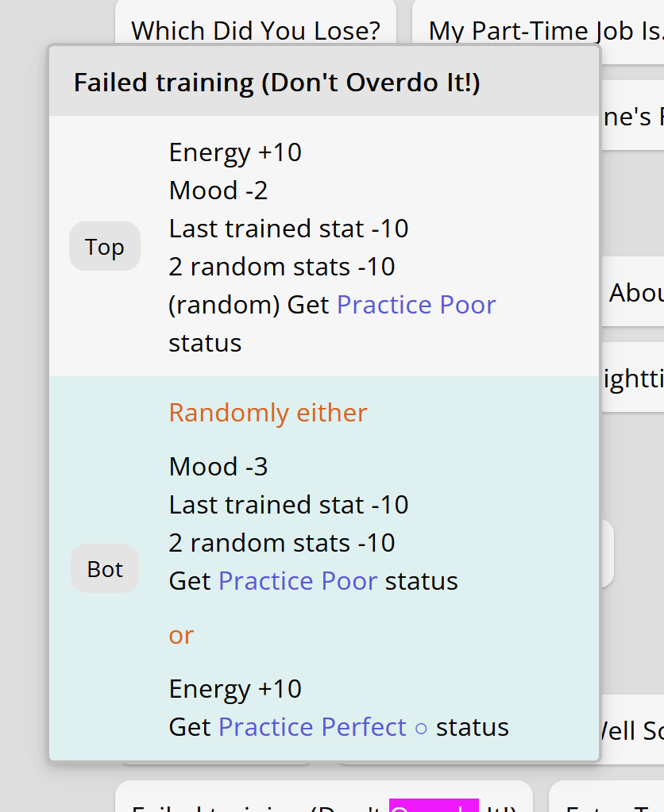Image resolution: width=664 pixels, height=812 pixels.
Task: Select the partially hidden ightti event card
Action: [632, 378]
